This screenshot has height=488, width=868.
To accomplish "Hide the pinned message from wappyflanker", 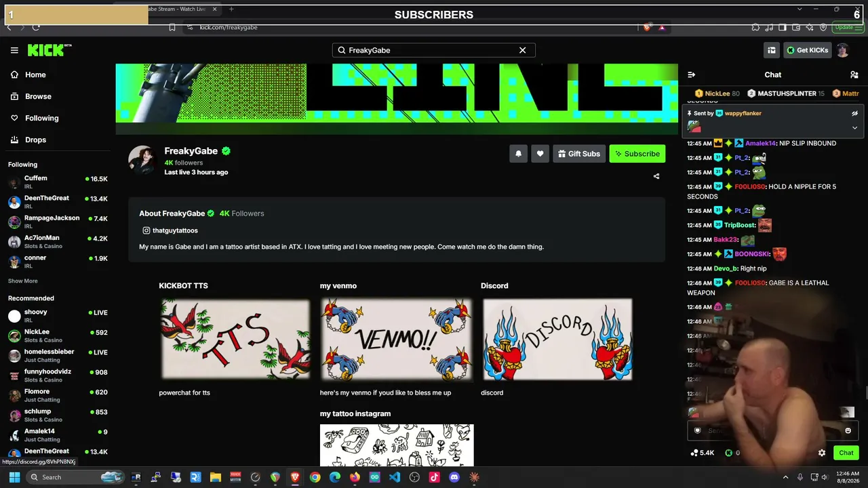I will [x=854, y=113].
